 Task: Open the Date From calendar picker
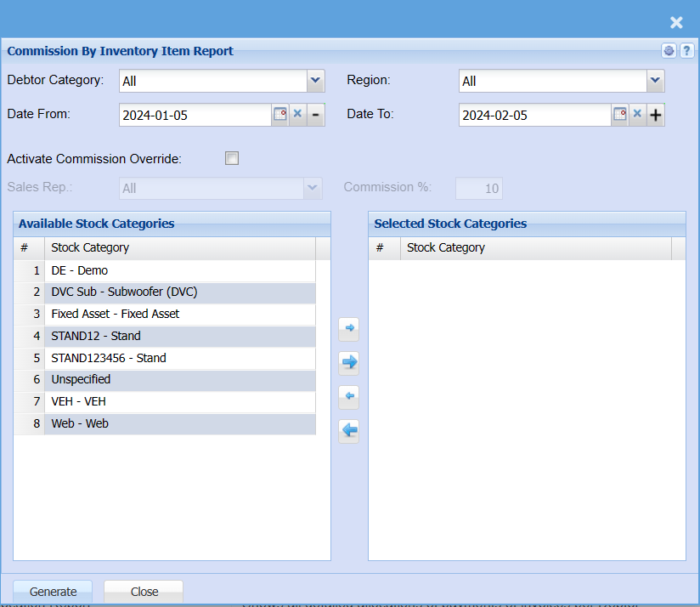coord(279,115)
